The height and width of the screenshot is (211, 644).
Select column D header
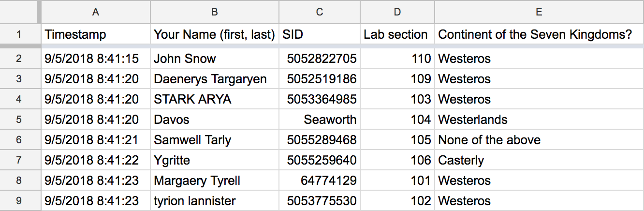click(397, 12)
